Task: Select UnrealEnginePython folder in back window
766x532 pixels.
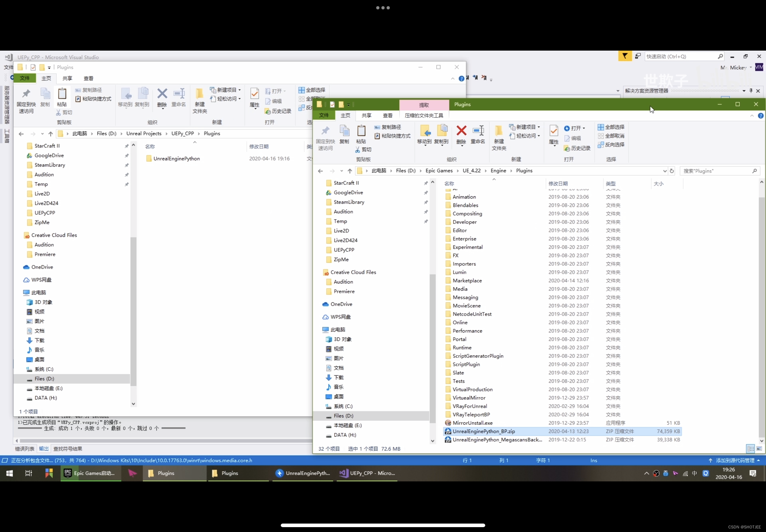Action: pyautogui.click(x=177, y=159)
